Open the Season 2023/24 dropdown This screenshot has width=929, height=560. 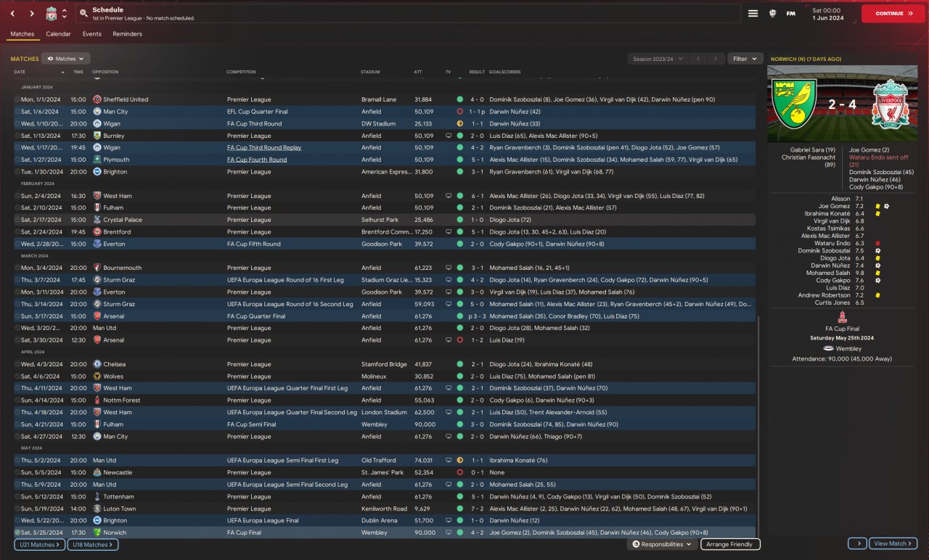(x=657, y=59)
